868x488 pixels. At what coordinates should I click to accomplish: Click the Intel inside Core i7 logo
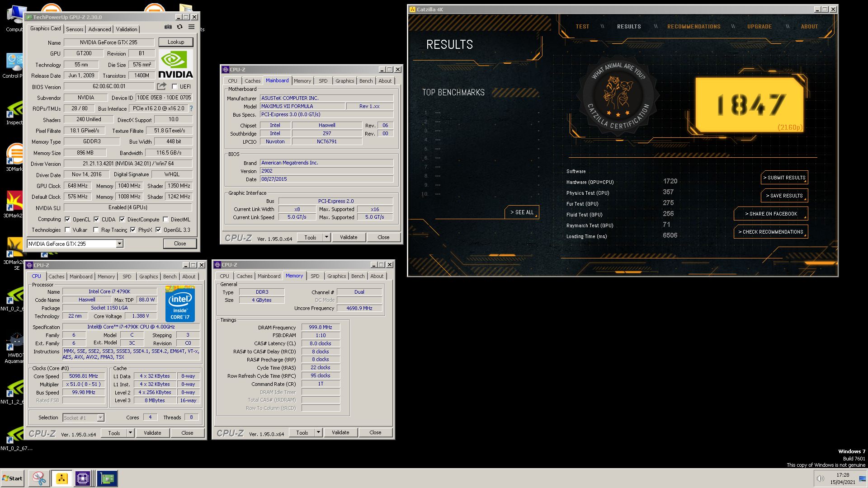click(x=180, y=304)
